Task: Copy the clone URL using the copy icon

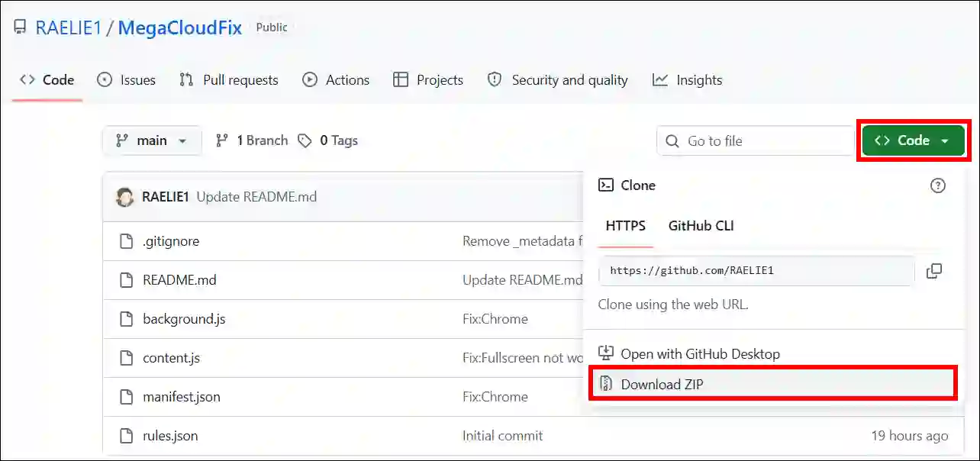Action: [934, 271]
